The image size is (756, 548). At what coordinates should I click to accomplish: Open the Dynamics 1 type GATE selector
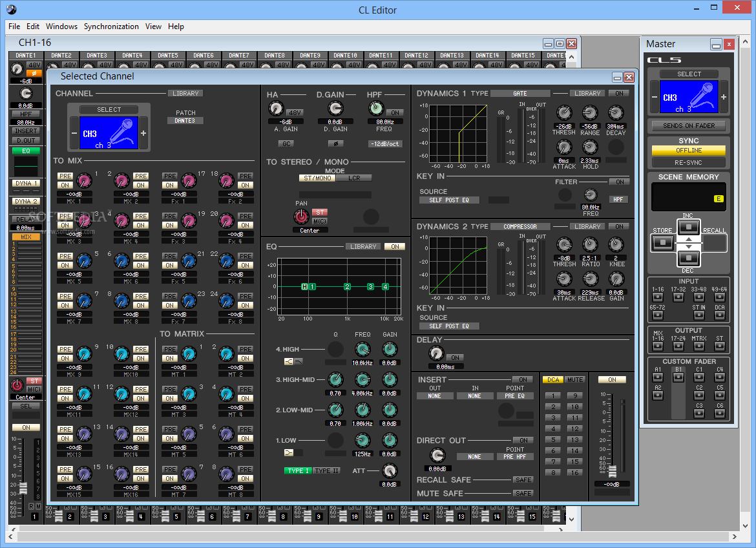pos(520,94)
